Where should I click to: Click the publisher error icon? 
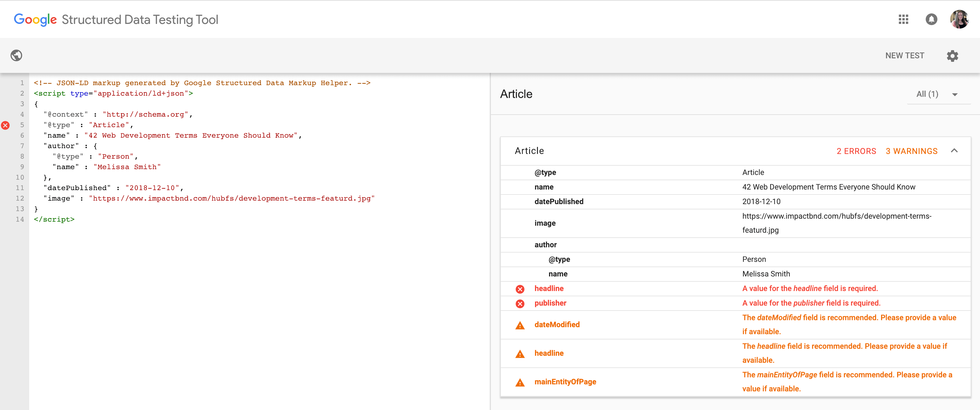(520, 303)
